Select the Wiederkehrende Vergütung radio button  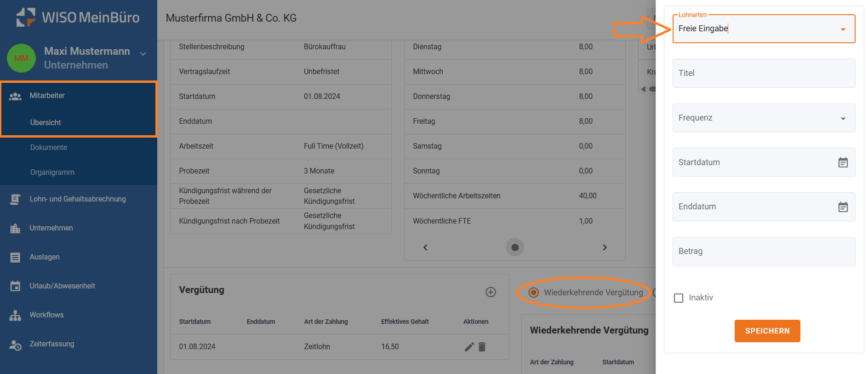[x=533, y=293]
